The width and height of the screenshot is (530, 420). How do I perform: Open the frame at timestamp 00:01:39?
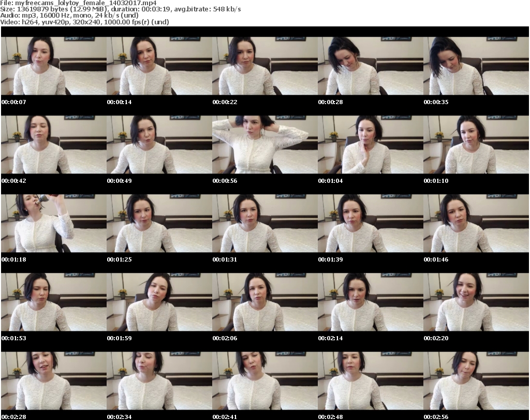[x=371, y=224]
